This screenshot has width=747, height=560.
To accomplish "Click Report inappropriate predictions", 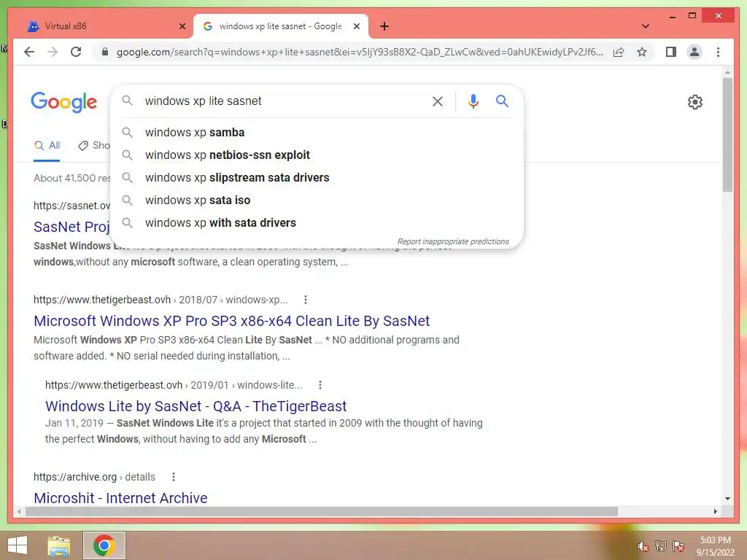I will tap(453, 241).
